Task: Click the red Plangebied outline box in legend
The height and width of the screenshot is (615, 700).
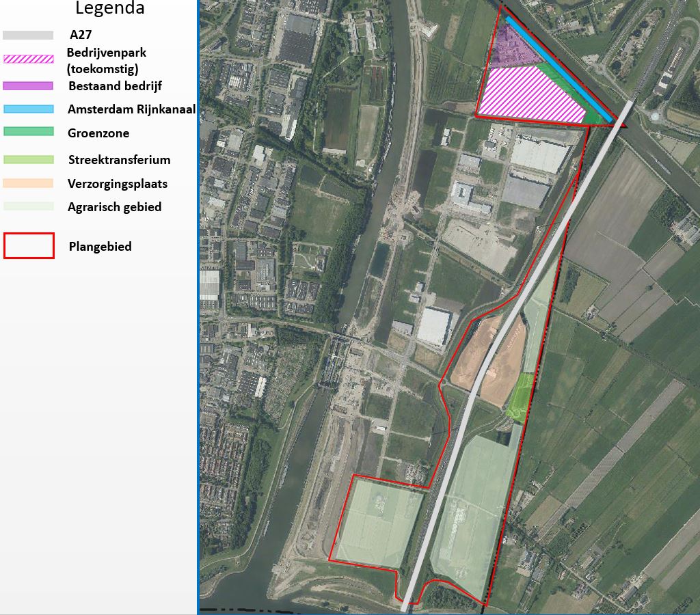Action: (29, 246)
